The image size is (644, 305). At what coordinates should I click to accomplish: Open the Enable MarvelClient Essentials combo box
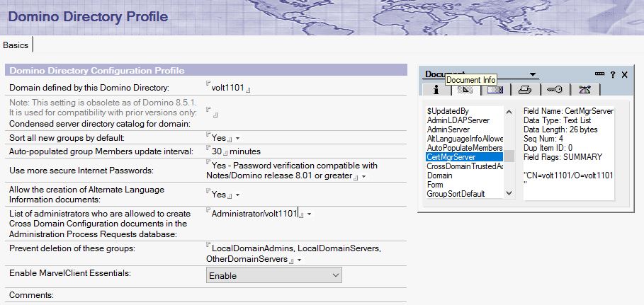pos(273,275)
